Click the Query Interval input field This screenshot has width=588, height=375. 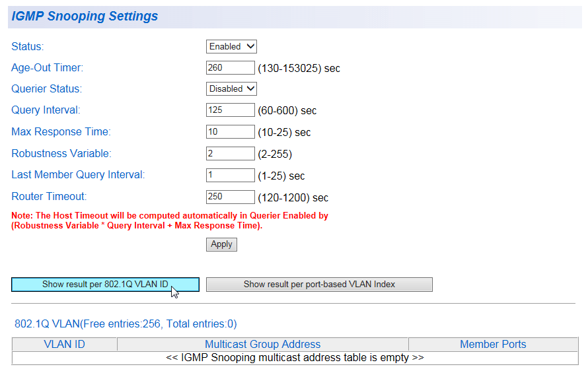point(231,110)
